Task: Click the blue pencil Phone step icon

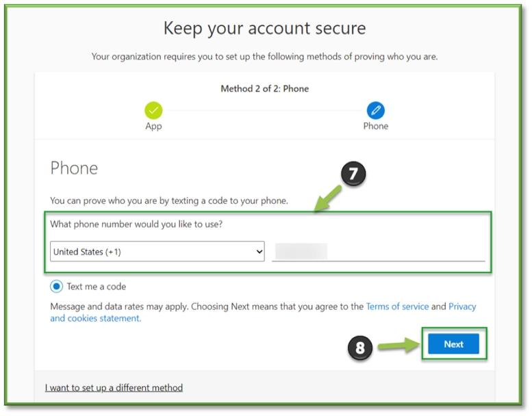Action: (376, 110)
